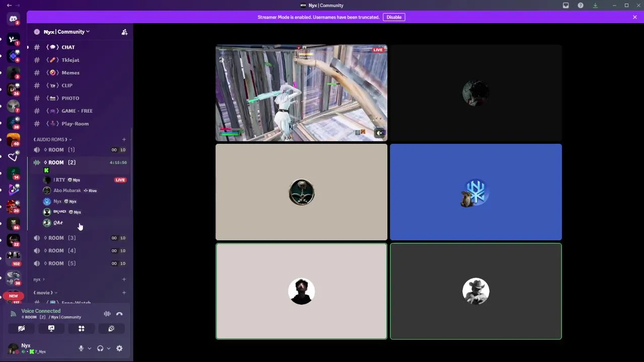Open the activities launcher icon

coord(81,328)
